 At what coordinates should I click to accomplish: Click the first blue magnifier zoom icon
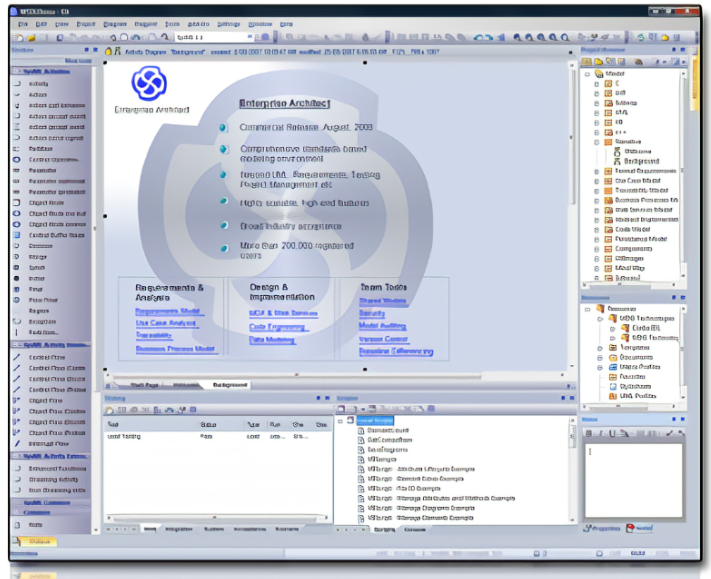(517, 38)
